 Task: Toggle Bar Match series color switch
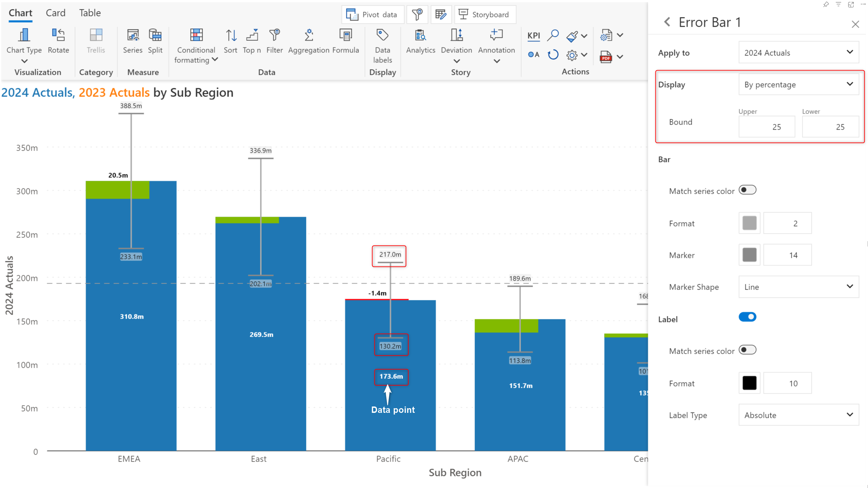748,190
